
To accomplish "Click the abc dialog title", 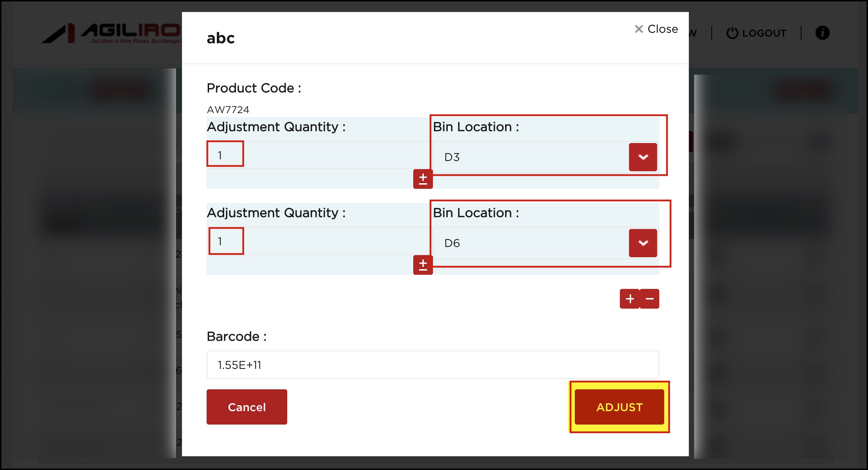I will pos(221,38).
